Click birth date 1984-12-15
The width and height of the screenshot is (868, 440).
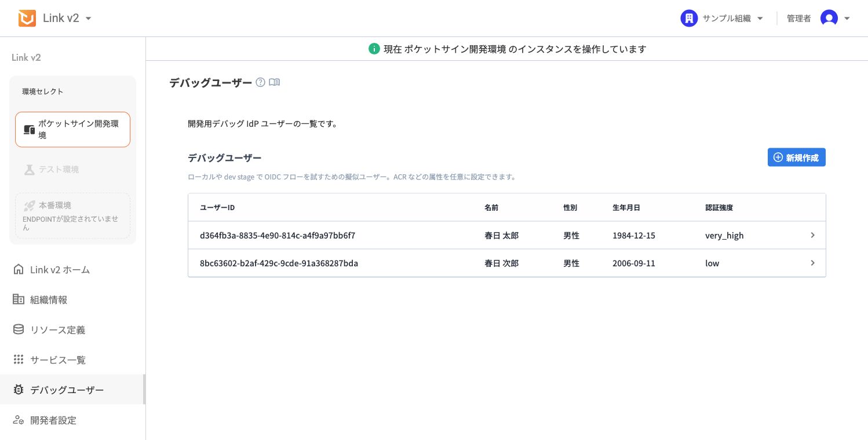634,236
